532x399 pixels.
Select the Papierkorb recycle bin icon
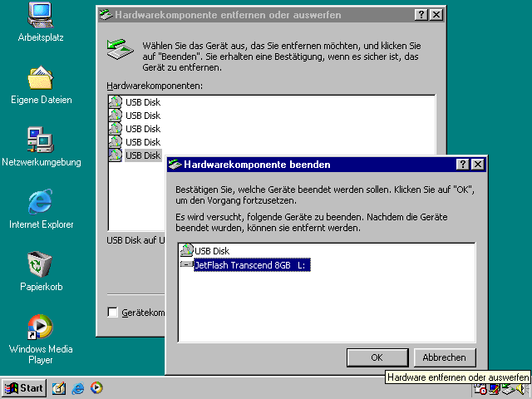tap(41, 264)
